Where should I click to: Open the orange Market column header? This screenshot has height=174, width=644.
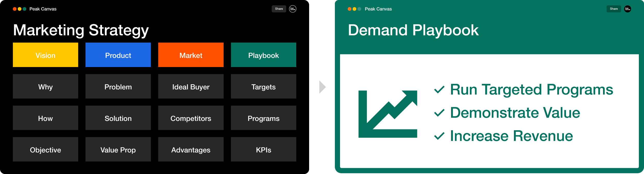(x=191, y=55)
